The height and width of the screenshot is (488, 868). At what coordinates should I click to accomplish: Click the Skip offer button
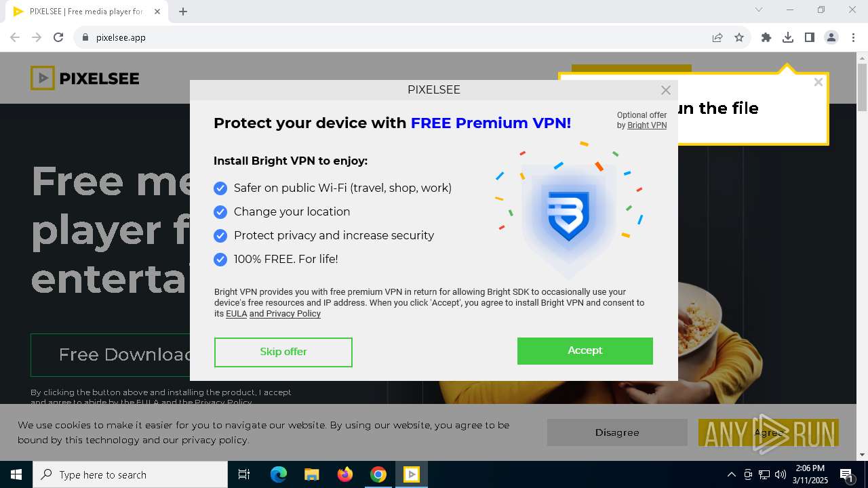283,352
